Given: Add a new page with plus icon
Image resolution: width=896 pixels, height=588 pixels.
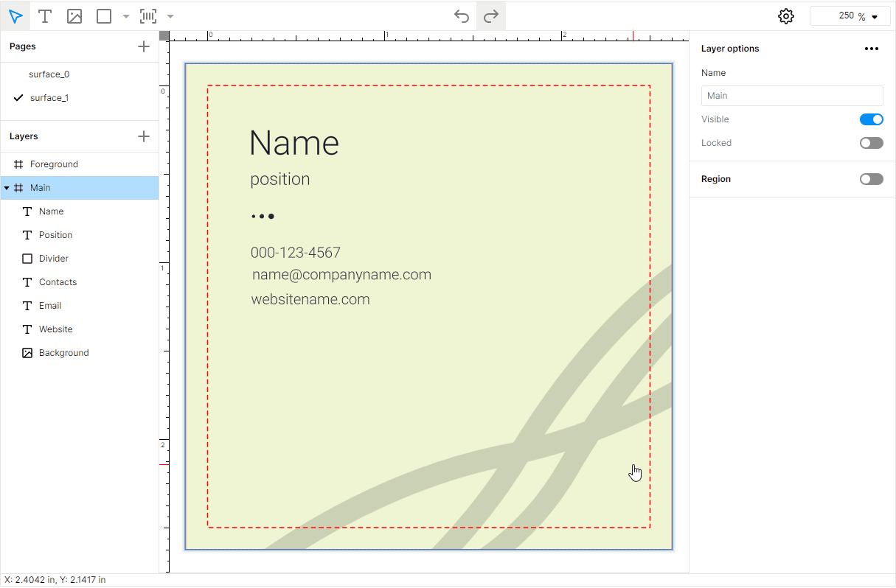Looking at the screenshot, I should coord(144,46).
